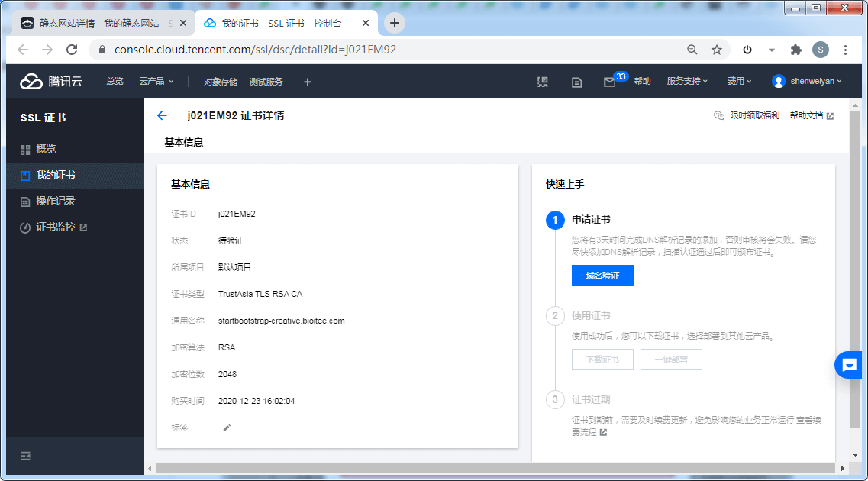Open a new browser tab
This screenshot has width=868, height=481.
pos(394,23)
